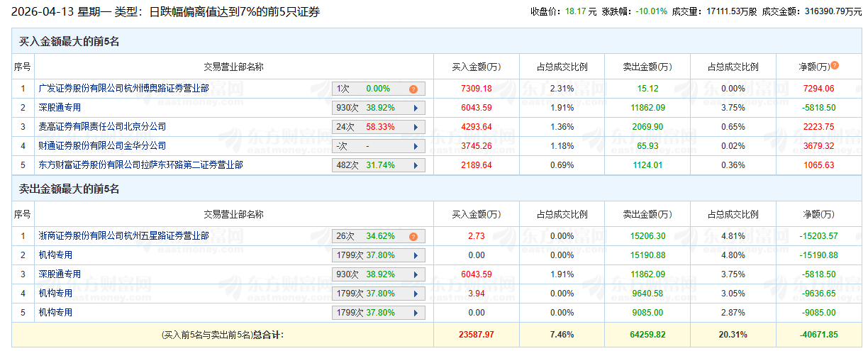Open 麦高证券有限责任公司北京分公司 link
The height and width of the screenshot is (351, 868).
point(102,127)
